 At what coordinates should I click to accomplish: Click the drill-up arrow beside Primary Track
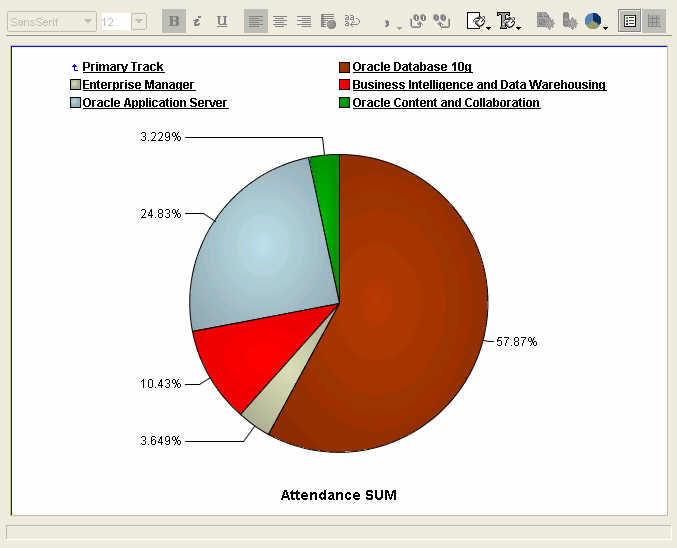(x=75, y=67)
